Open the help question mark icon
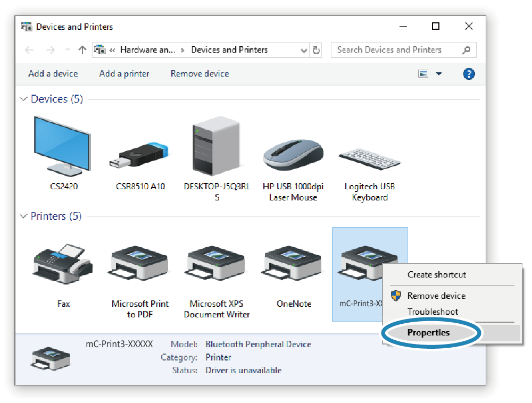Viewport: 532px width, 403px height. 469,74
